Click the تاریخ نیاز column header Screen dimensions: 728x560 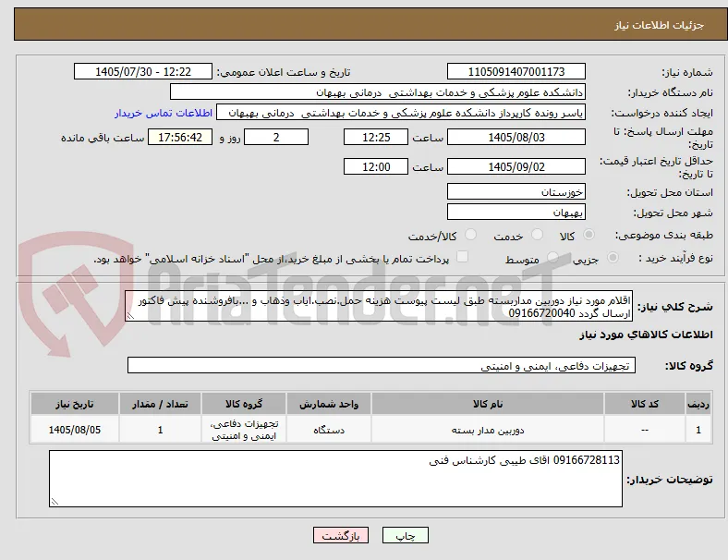(75, 404)
